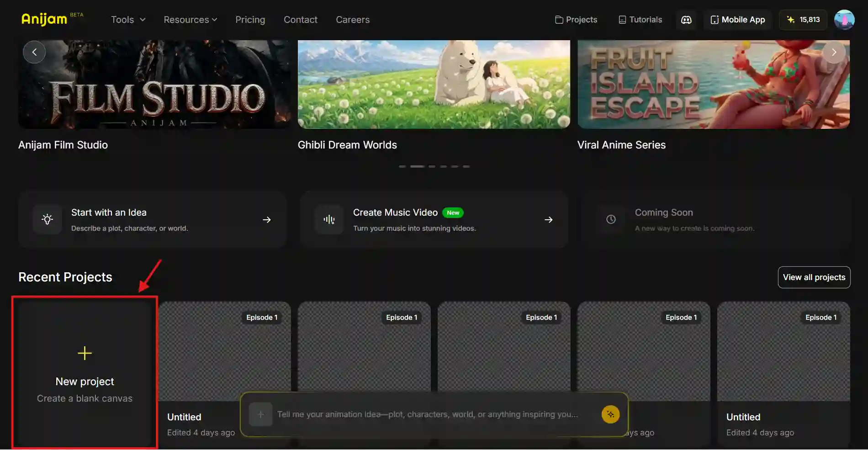The width and height of the screenshot is (868, 450).
Task: Click the Episode 1 badge on the middle project
Action: click(x=541, y=318)
